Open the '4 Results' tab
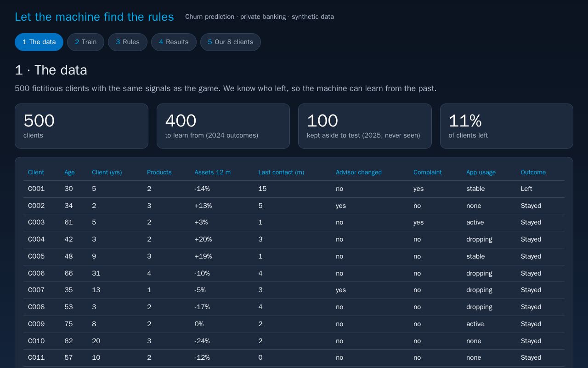Viewport: 588px width, 368px height. click(174, 42)
